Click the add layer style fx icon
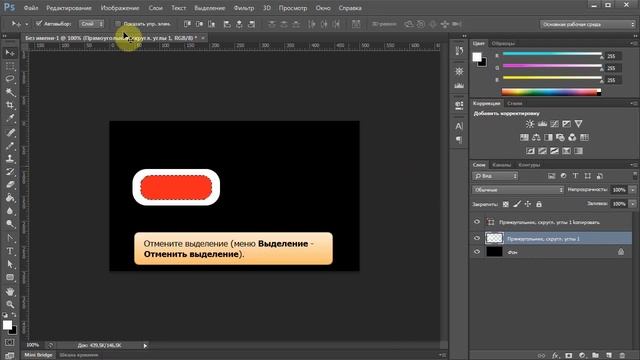Image resolution: width=640 pixels, height=360 pixels. tap(555, 356)
